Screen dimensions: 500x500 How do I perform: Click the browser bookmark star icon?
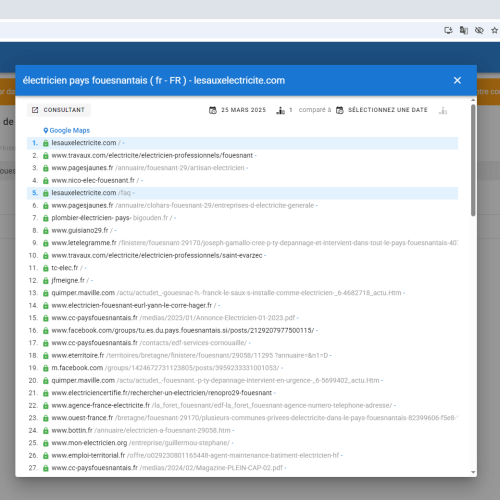494,30
